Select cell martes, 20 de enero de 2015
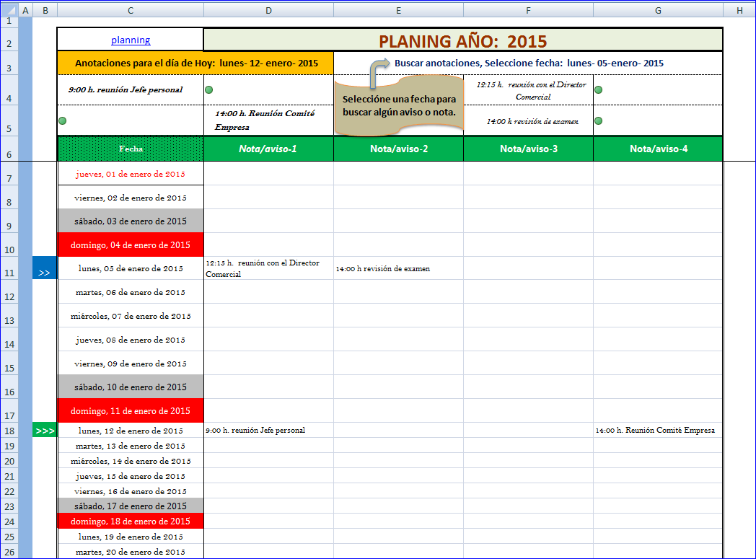756x559 pixels. 131,552
